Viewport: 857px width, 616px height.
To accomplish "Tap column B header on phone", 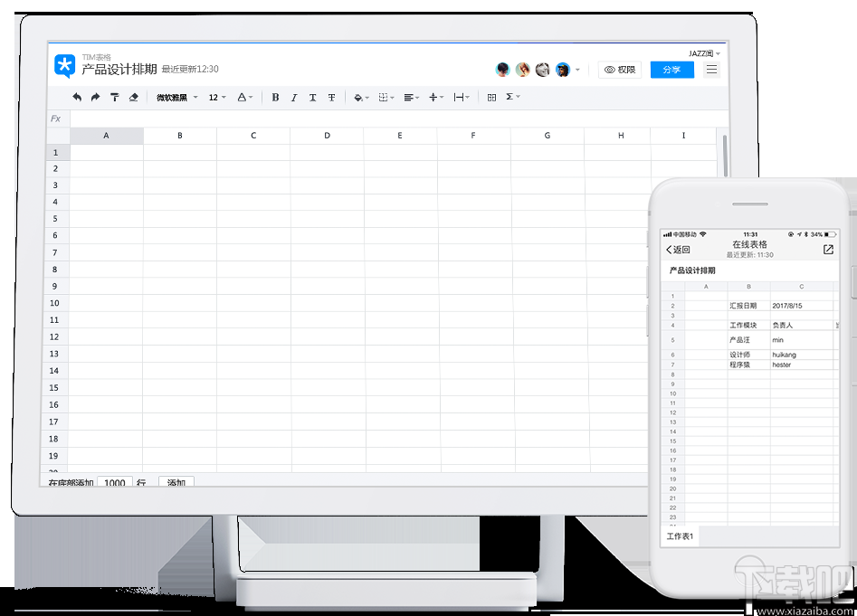I will (x=748, y=287).
